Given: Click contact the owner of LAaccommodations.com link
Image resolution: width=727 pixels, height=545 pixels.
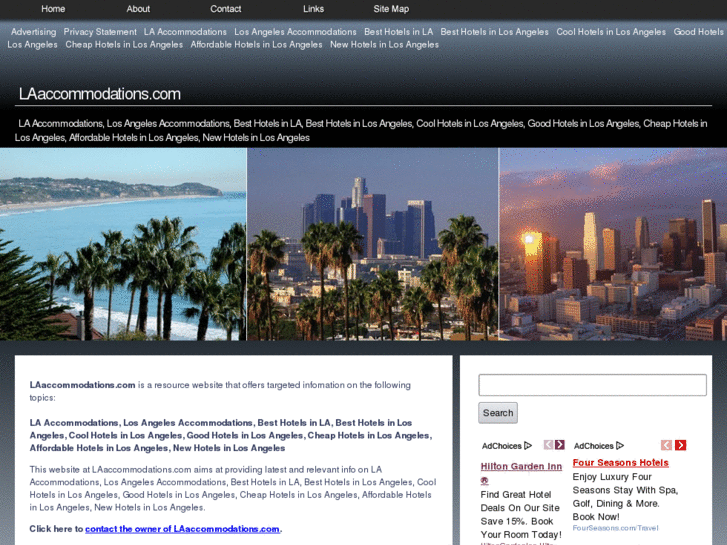Looking at the screenshot, I should coord(182,529).
